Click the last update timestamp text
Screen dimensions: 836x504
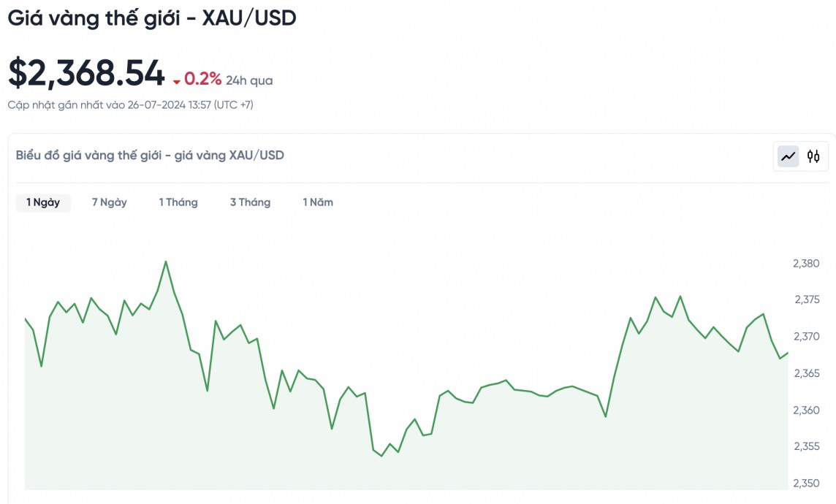(130, 104)
